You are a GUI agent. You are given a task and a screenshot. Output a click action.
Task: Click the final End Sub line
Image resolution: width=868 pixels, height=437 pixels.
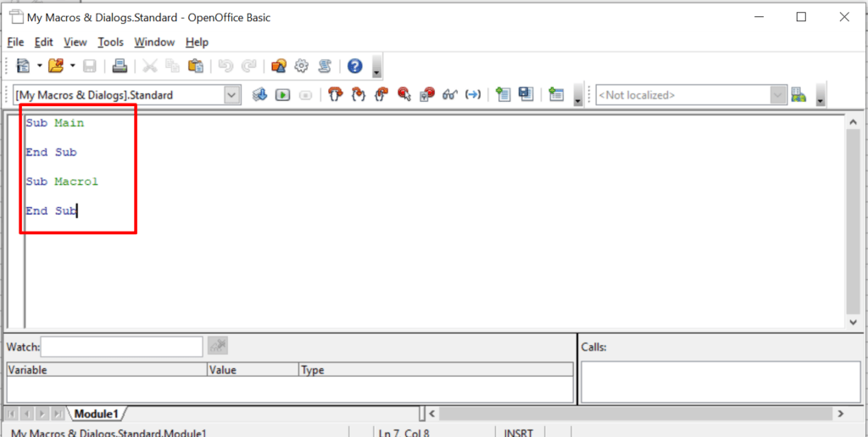pos(51,210)
